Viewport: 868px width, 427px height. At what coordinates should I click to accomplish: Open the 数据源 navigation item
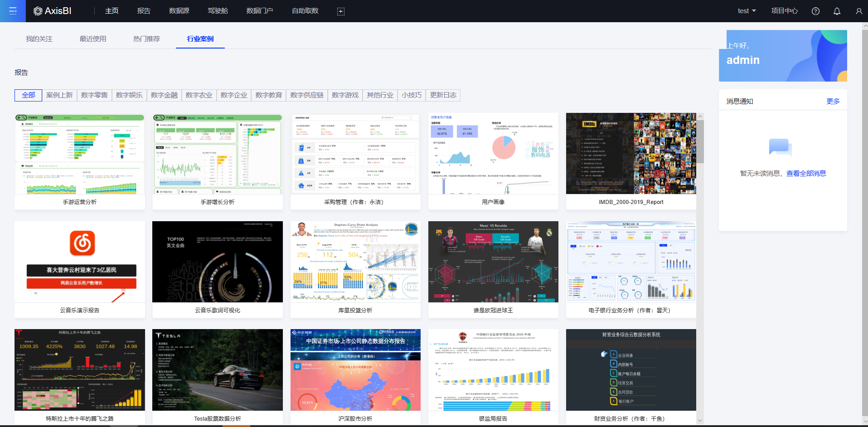[x=179, y=11]
